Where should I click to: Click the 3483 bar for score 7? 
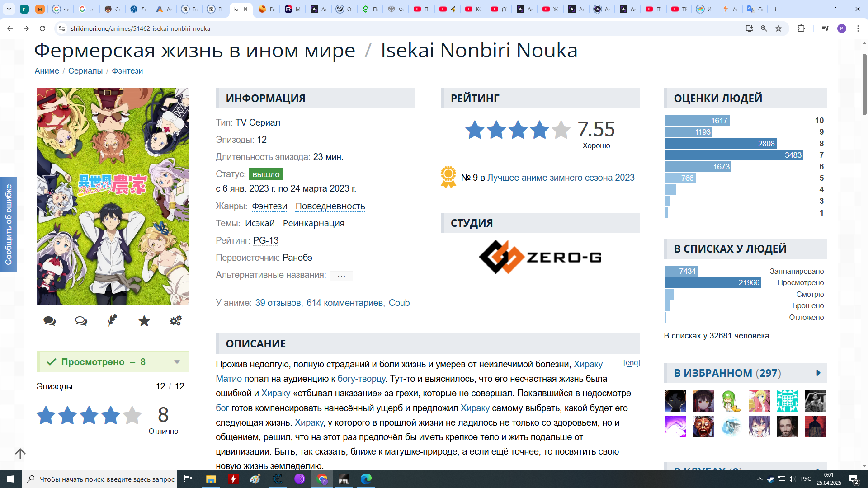pyautogui.click(x=734, y=155)
